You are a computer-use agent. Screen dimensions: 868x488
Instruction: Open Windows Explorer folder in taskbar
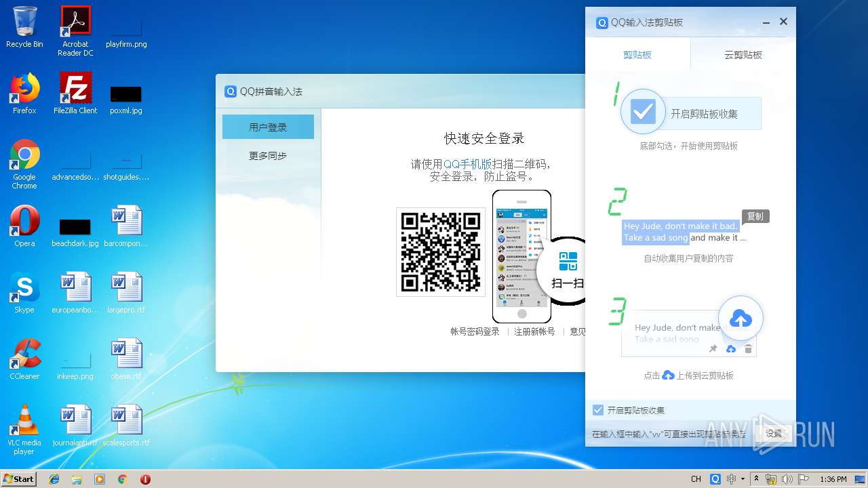coord(77,479)
